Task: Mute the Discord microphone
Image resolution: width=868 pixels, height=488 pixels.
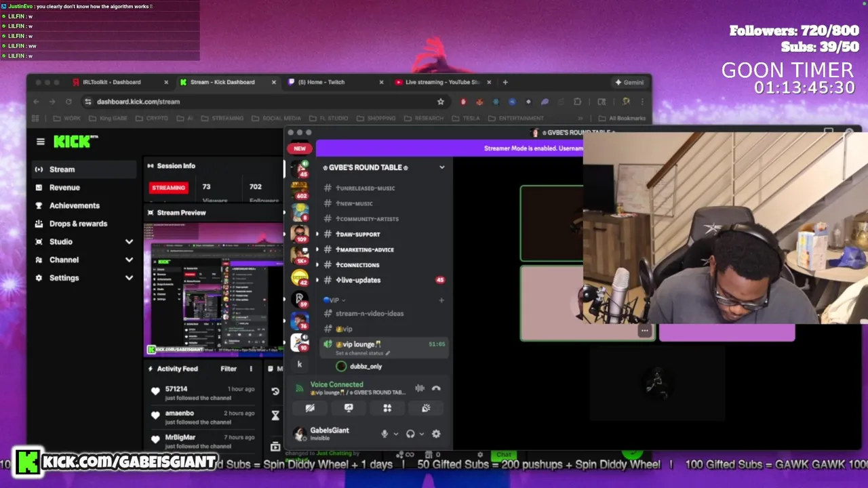Action: click(384, 434)
